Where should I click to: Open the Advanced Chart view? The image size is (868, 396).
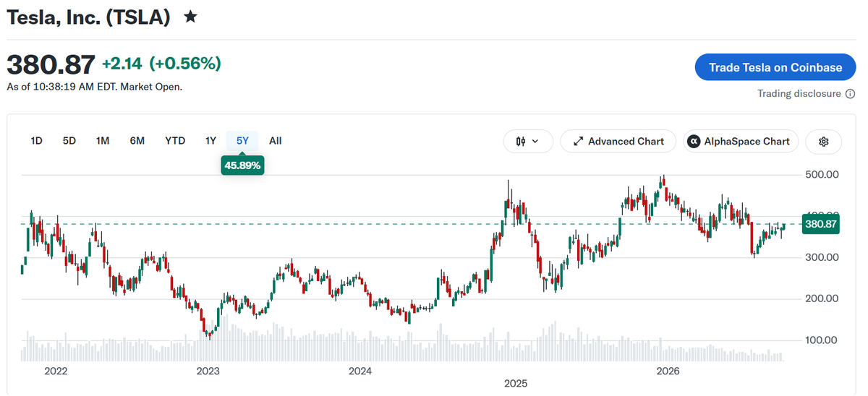[618, 142]
